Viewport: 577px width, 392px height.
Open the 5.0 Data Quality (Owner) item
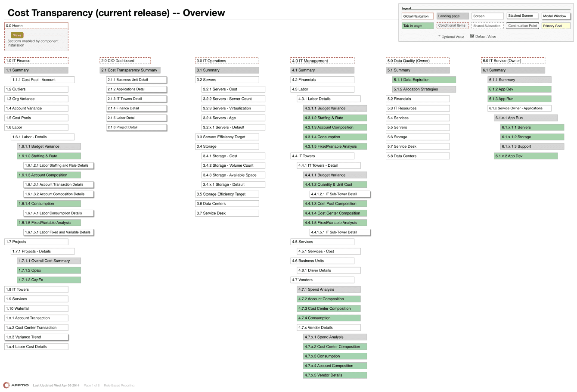(417, 61)
